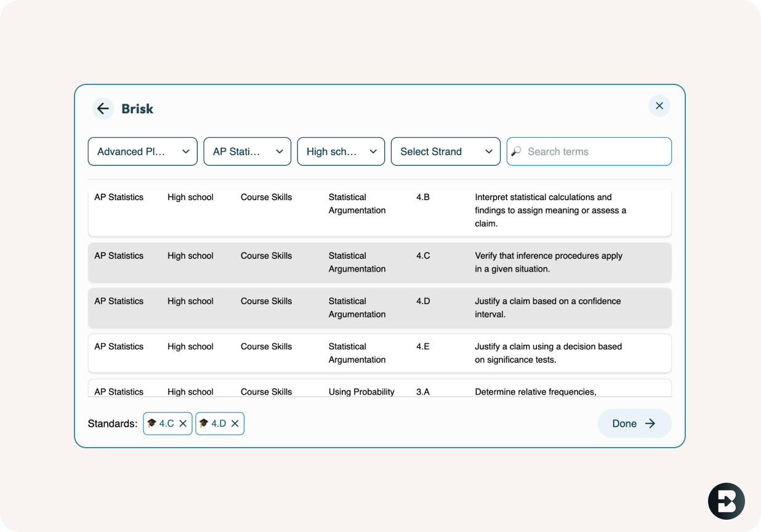Open the Brisk logo button in corner
Viewport: 761px width, 532px height.
[727, 501]
